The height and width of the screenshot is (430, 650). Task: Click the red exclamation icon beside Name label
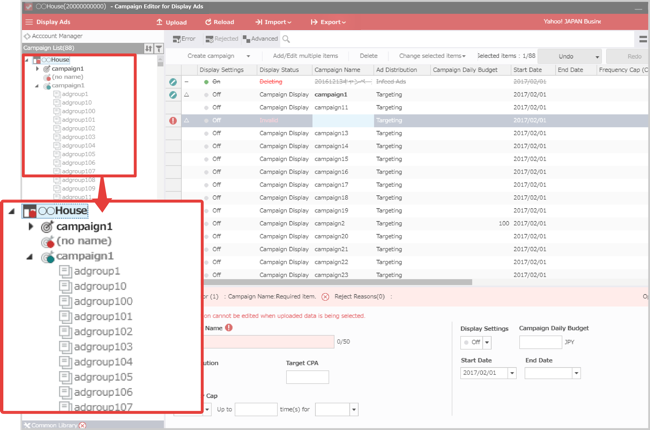coord(229,328)
